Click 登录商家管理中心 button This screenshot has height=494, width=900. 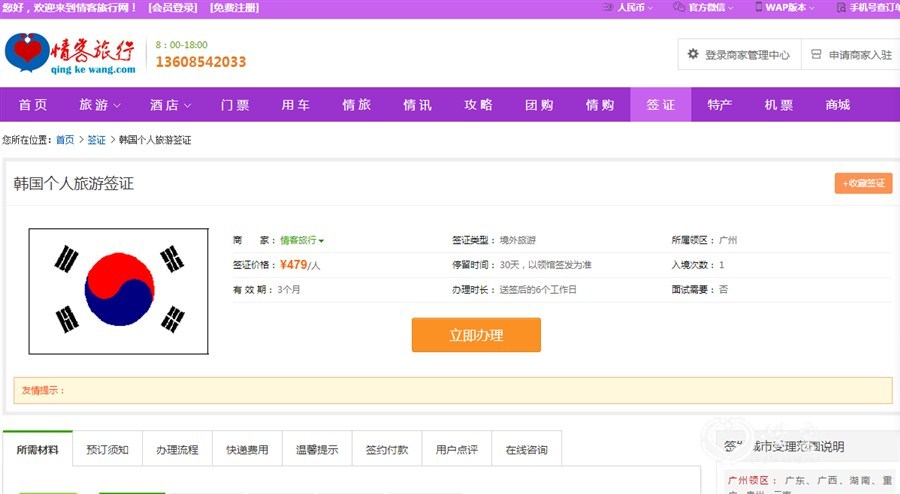pos(740,55)
